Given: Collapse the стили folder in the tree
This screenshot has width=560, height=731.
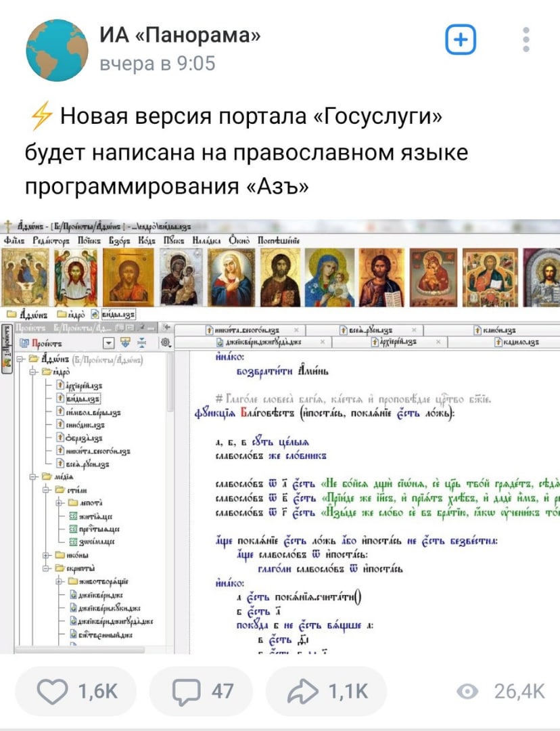Looking at the screenshot, I should coord(46,490).
